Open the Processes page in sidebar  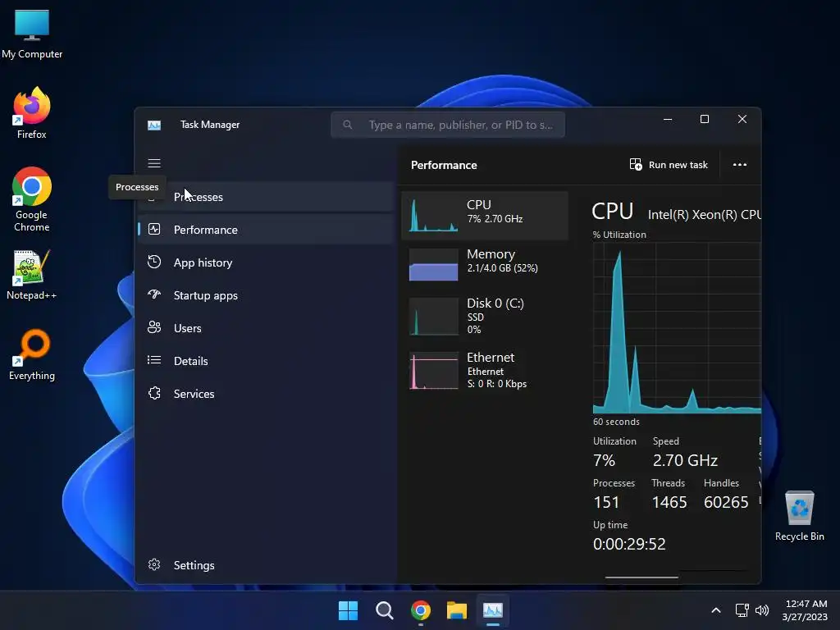click(266, 197)
